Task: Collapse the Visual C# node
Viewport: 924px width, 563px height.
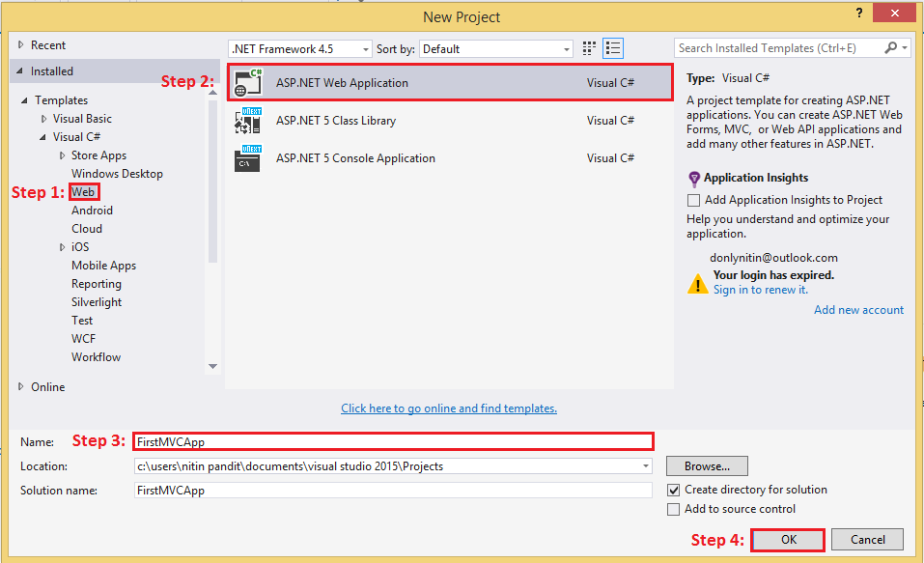Action: (43, 137)
